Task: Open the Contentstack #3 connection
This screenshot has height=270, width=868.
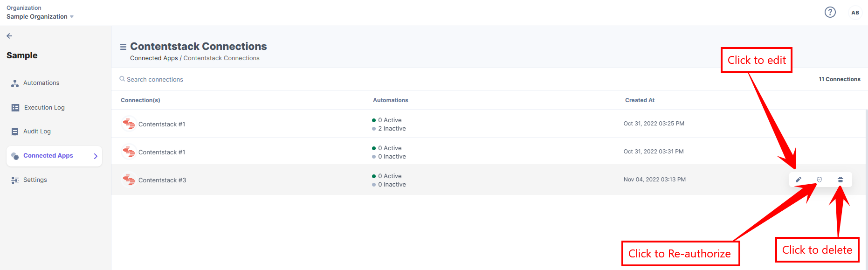Action: click(162, 180)
